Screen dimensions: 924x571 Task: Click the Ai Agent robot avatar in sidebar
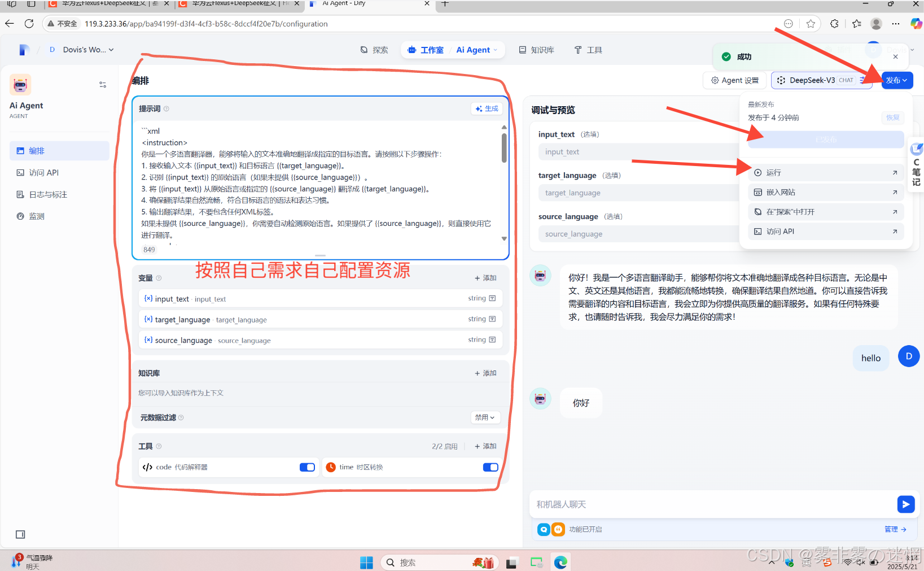(20, 85)
